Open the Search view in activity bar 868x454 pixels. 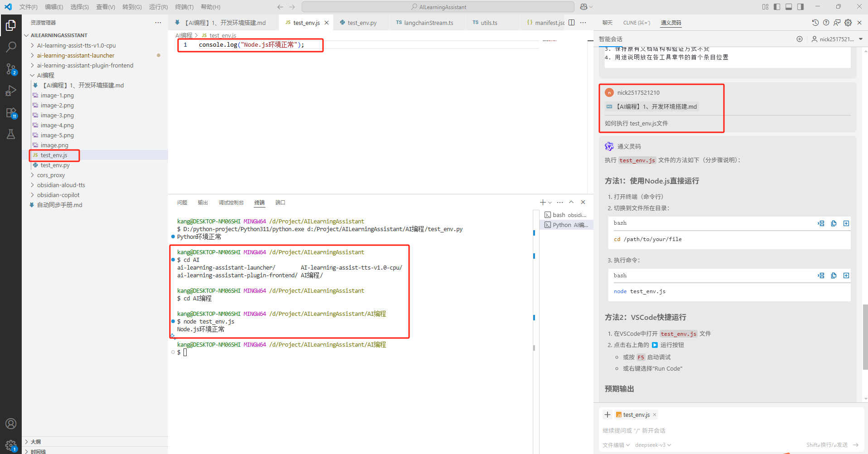11,47
